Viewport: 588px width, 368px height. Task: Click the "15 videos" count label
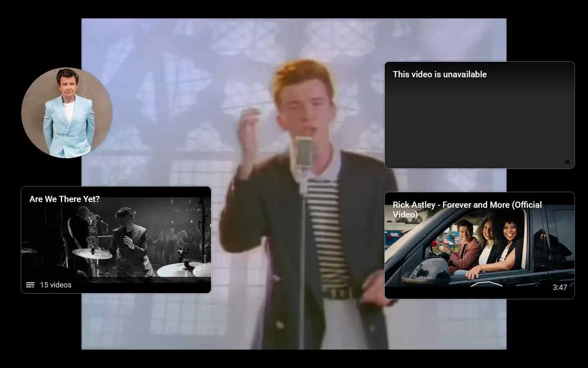coord(56,285)
